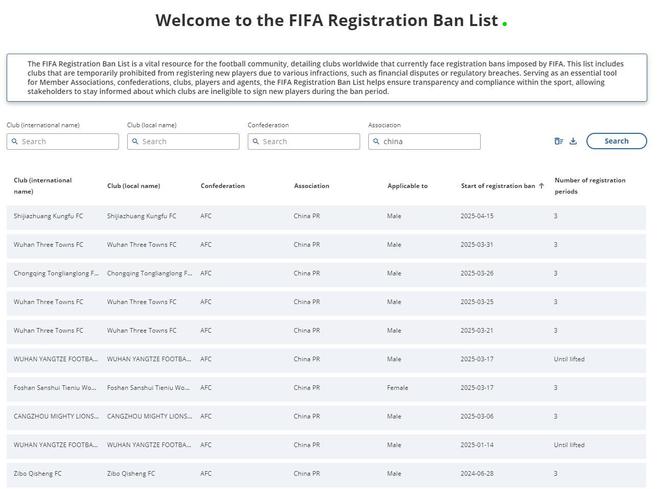Click magnifier icon in Club local name field
The width and height of the screenshot is (660, 489).
135,141
